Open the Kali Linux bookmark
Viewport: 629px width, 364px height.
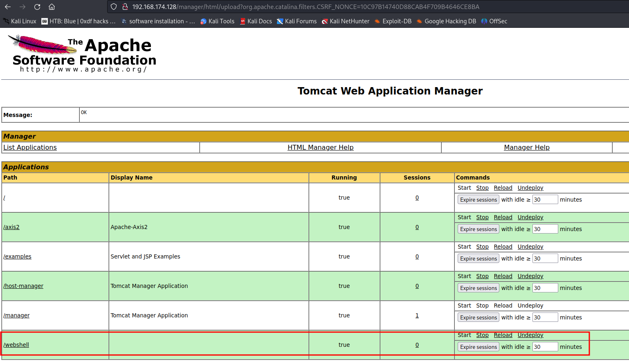coord(20,21)
